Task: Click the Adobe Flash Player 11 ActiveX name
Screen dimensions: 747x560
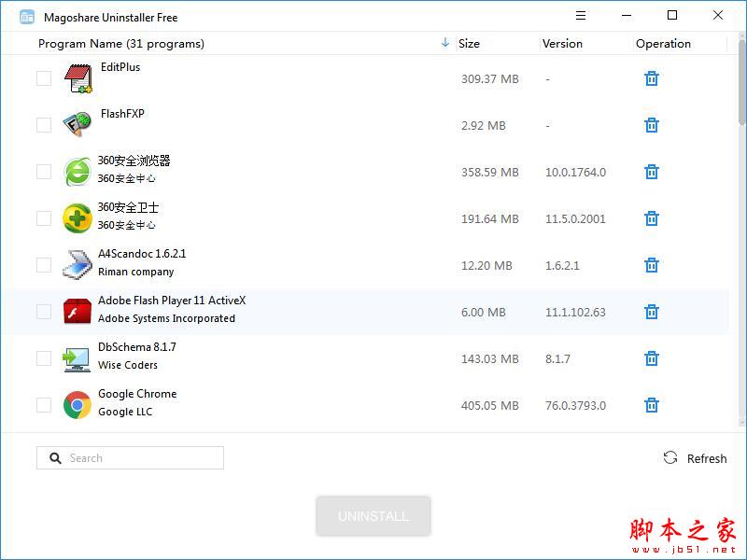Action: coord(172,301)
